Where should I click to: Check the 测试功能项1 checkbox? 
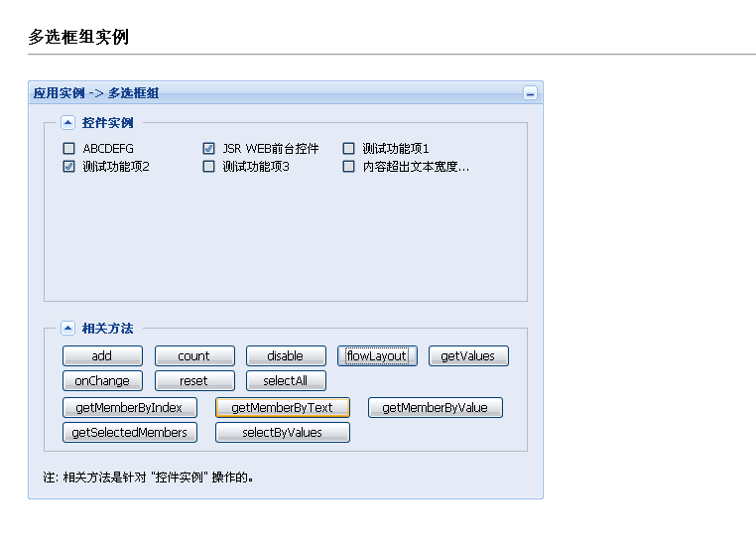pos(348,148)
